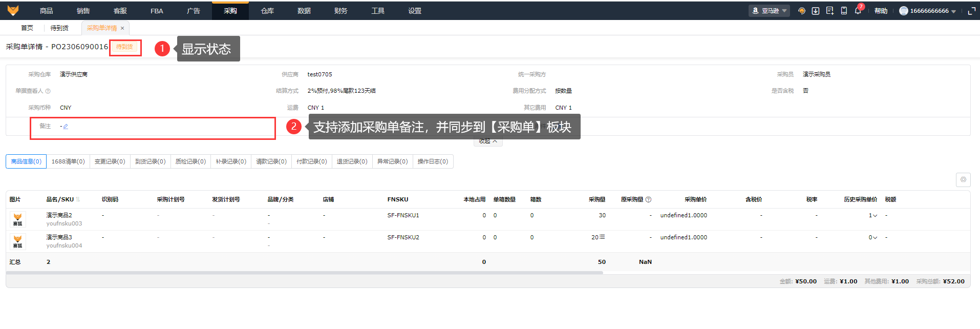
Task: Close the 采购单详情 tab
Action: pyautogui.click(x=122, y=28)
